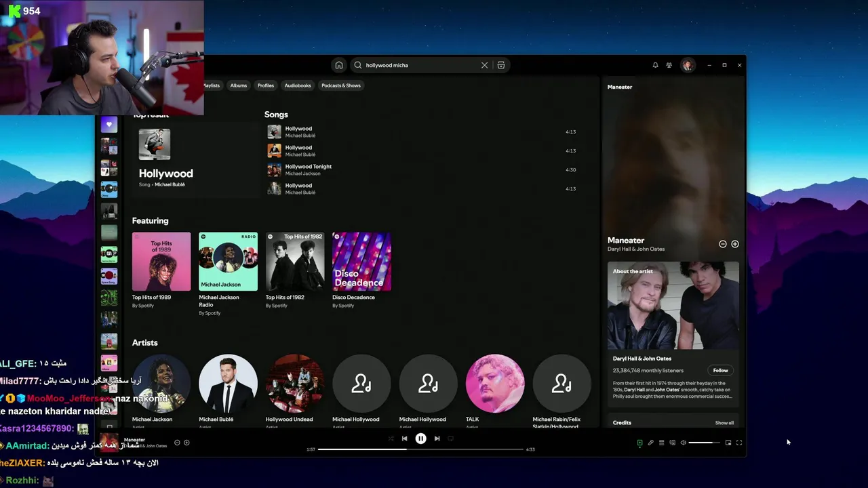
Task: Click the plus icon in Now Playing panel
Action: click(x=735, y=244)
